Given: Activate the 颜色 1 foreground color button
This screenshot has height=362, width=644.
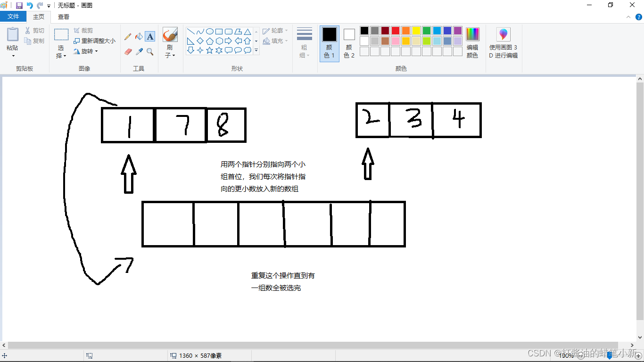Looking at the screenshot, I should pyautogui.click(x=329, y=43).
